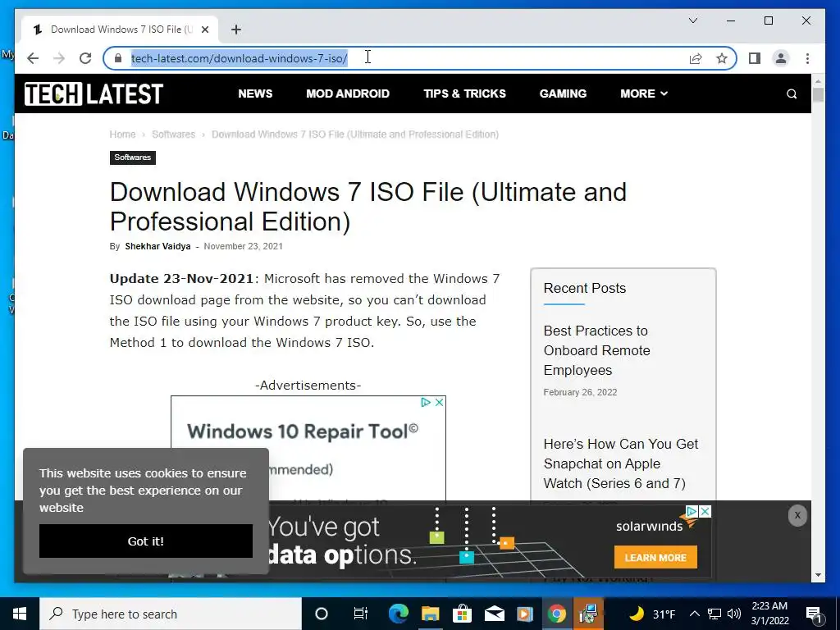Expand hidden system tray icons chevron
The image size is (840, 630).
pos(694,614)
